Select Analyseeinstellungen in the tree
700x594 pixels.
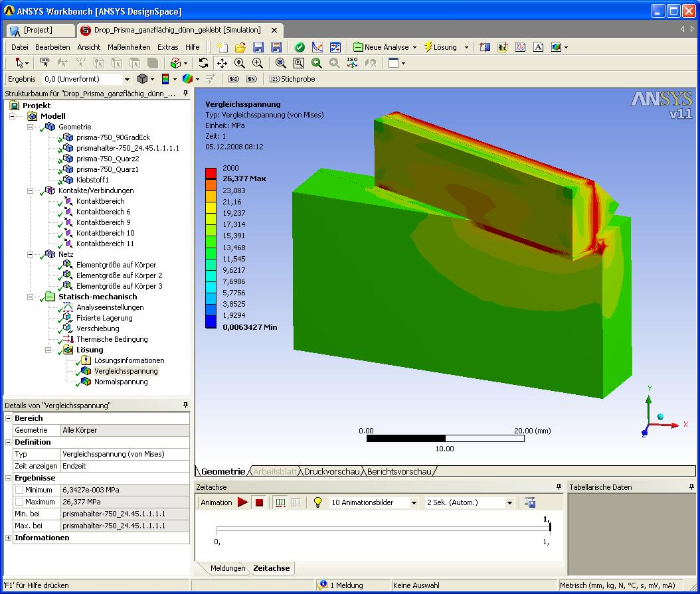point(110,307)
